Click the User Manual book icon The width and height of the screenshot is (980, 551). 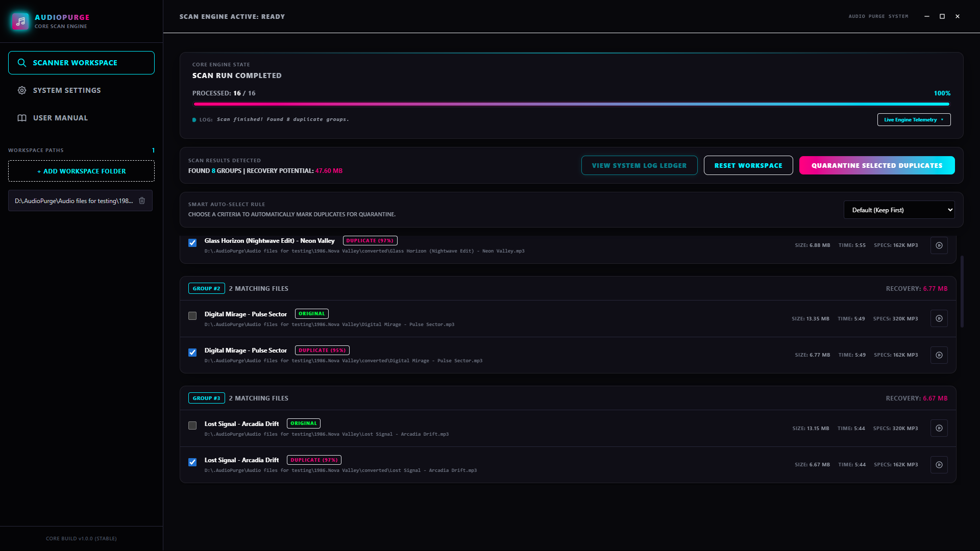(22, 118)
